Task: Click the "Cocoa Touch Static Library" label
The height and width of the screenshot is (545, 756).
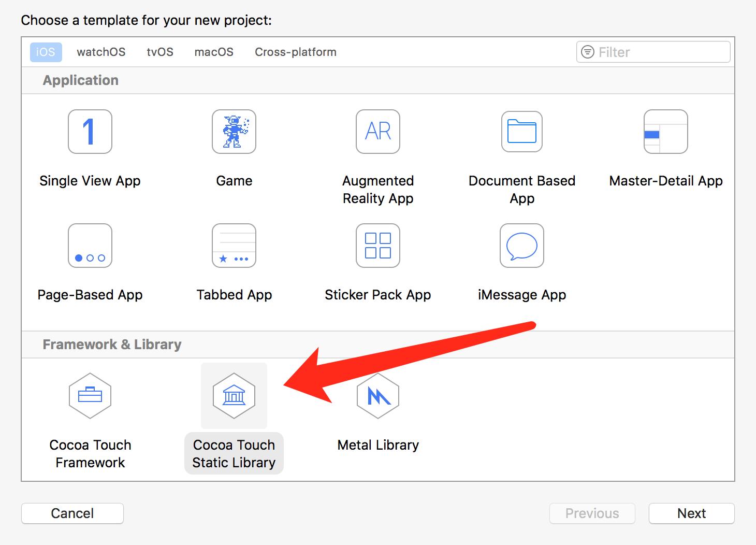Action: tap(234, 454)
